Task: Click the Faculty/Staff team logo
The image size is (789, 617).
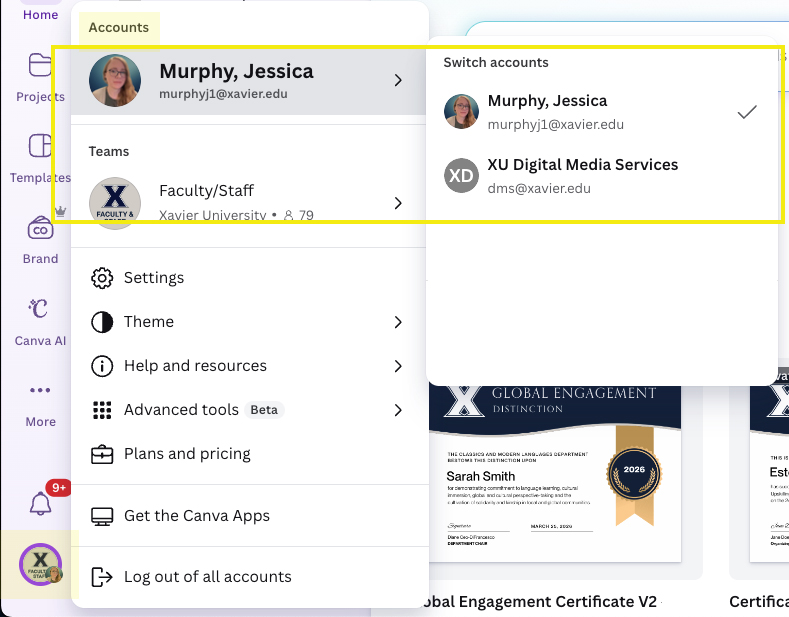Action: pyautogui.click(x=115, y=203)
